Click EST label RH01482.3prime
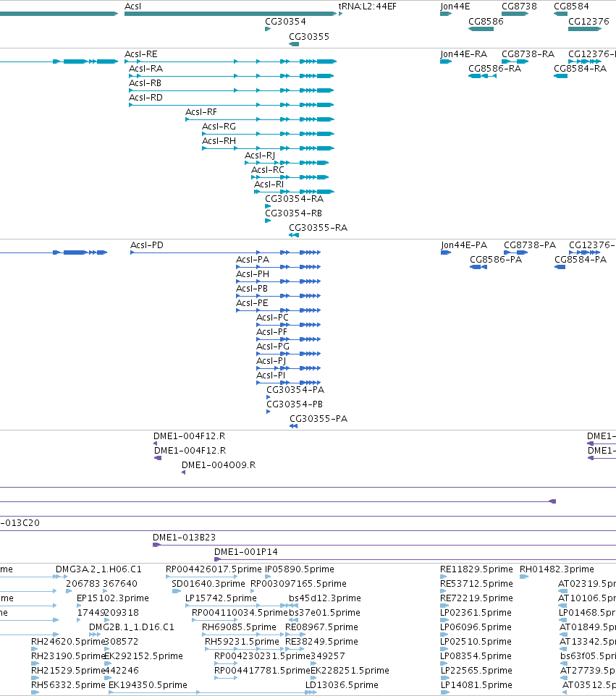Image resolution: width=616 pixels, height=696 pixels. 557,569
